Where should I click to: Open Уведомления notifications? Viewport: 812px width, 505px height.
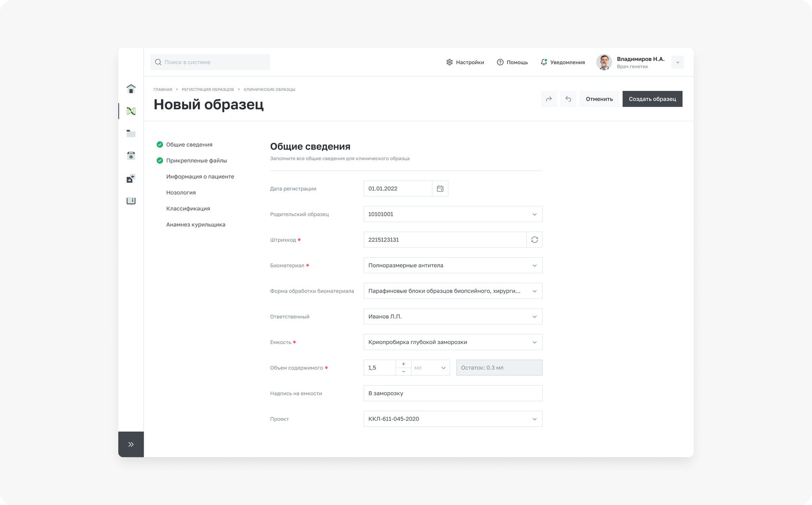pyautogui.click(x=563, y=62)
